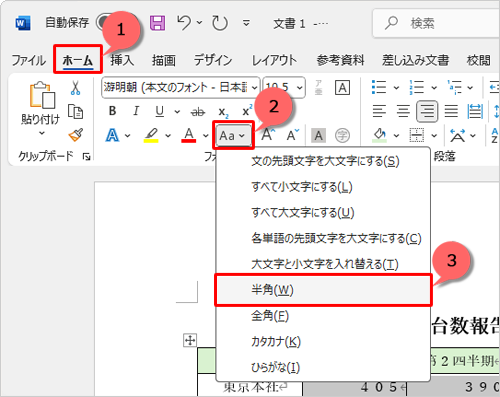Select 半角(W) menu option
The height and width of the screenshot is (397, 500).
coord(323,290)
